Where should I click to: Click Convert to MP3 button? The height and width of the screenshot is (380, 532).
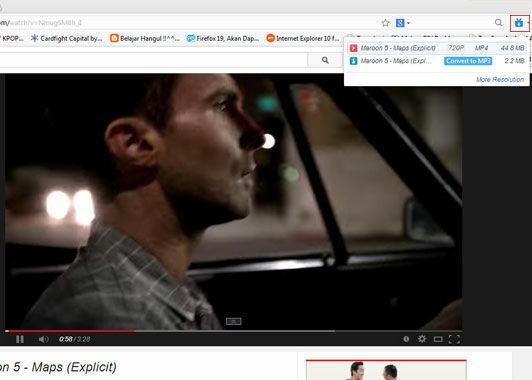[x=468, y=61]
